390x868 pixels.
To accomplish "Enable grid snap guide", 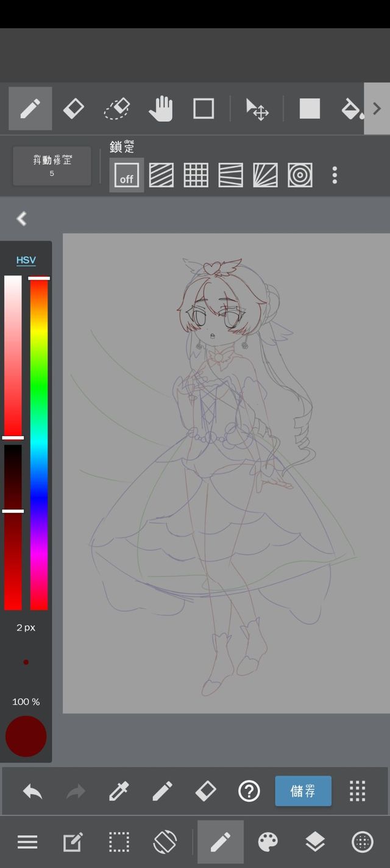I will [196, 176].
